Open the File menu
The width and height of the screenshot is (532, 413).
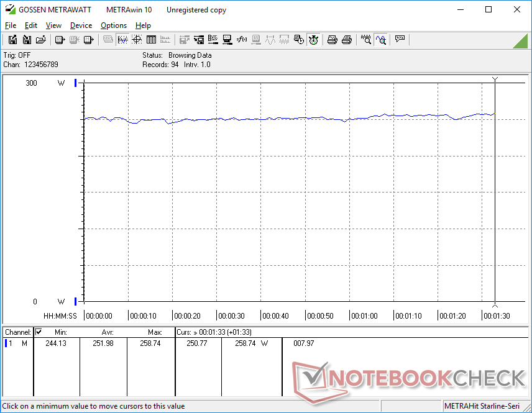click(11, 25)
